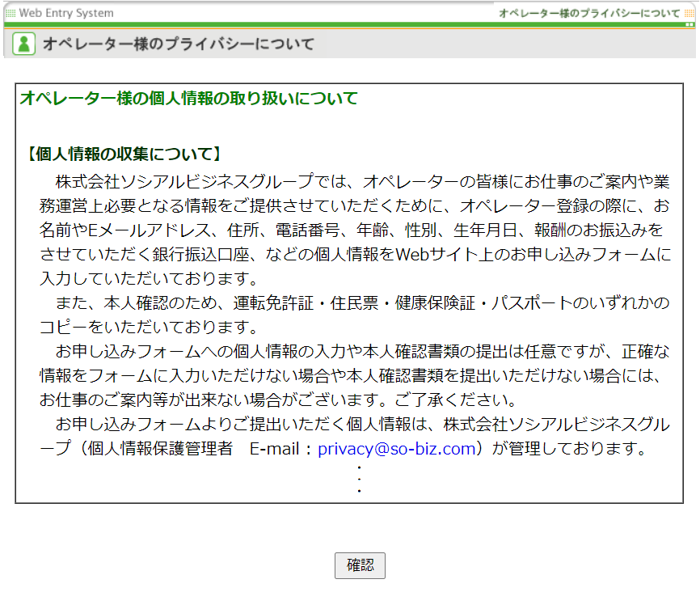Click the line starting また、本人確認のため

tap(362, 303)
